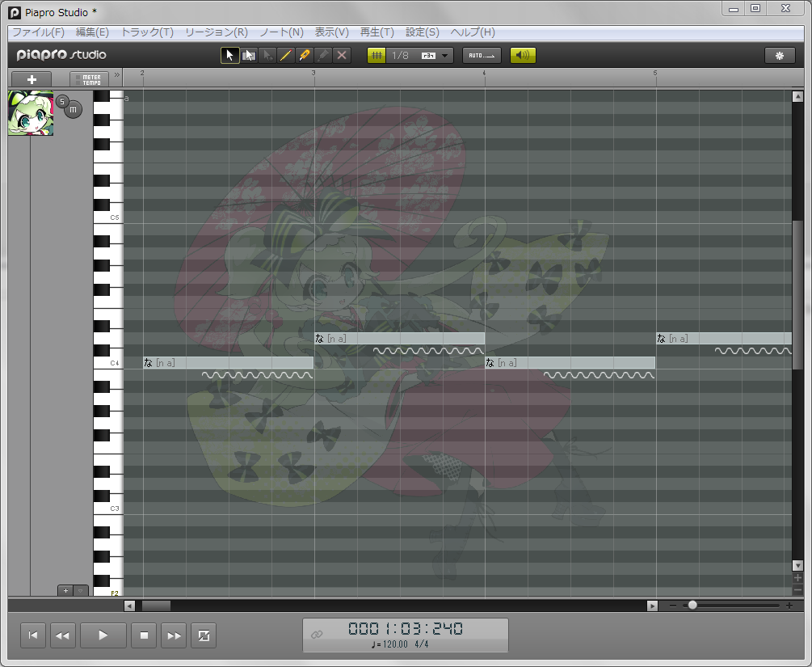Click the horizontal scrollbar left arrow
The width and height of the screenshot is (812, 667).
coord(129,606)
